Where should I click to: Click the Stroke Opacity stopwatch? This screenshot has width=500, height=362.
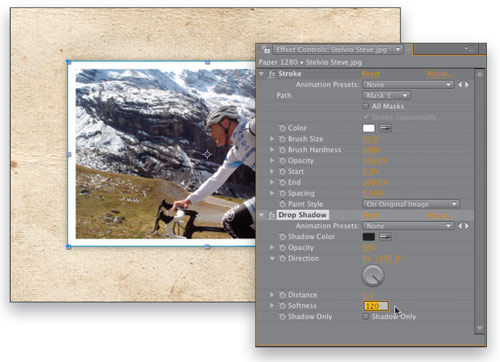[x=282, y=161]
